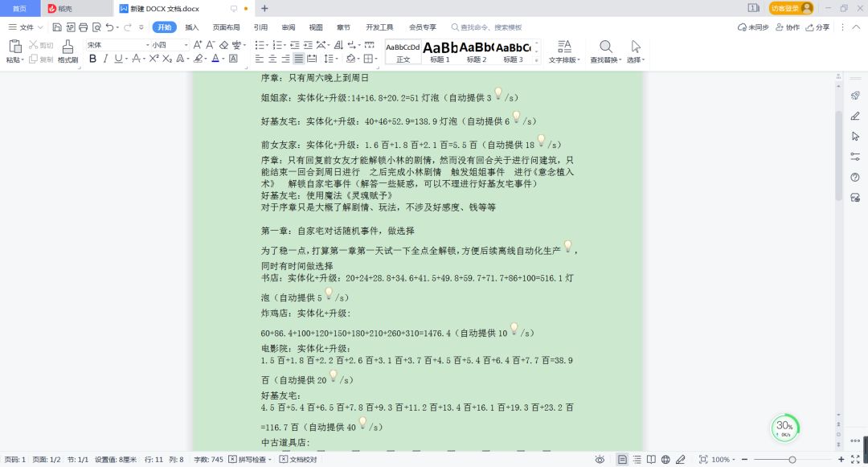This screenshot has width=868, height=467.
Task: Apply the 正文 style
Action: pyautogui.click(x=403, y=51)
